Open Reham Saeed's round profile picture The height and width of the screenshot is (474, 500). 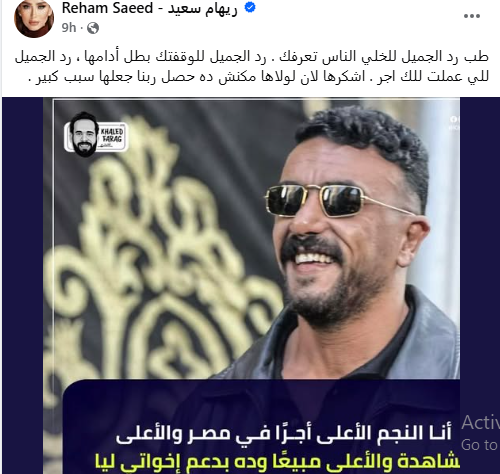[34, 18]
